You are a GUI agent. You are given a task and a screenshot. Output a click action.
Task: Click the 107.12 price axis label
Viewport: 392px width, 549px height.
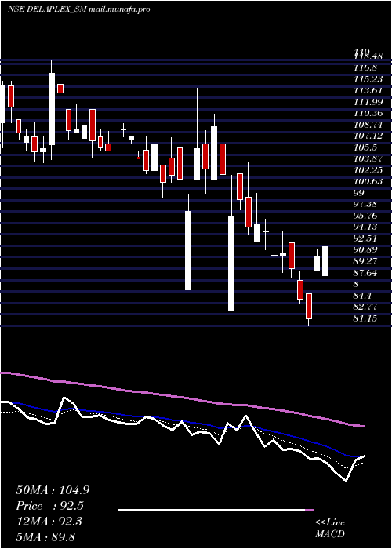(x=368, y=136)
